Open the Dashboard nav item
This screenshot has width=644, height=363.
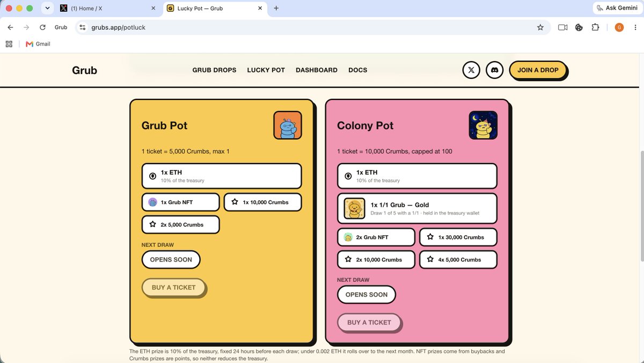(x=317, y=70)
